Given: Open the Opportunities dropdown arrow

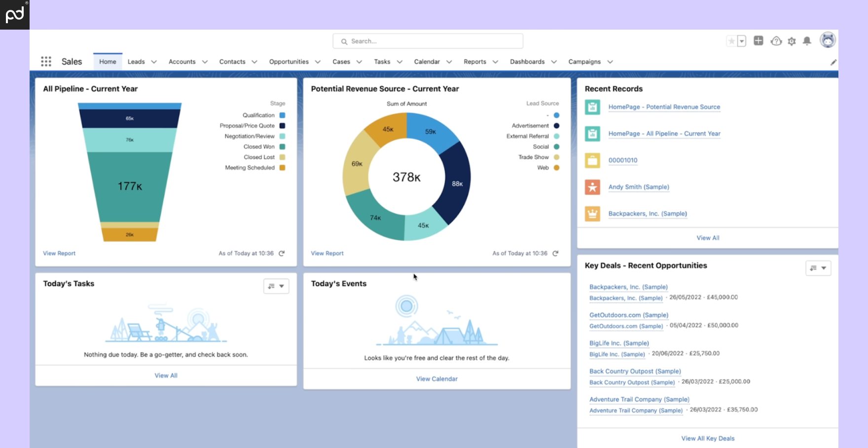Looking at the screenshot, I should click(x=318, y=62).
